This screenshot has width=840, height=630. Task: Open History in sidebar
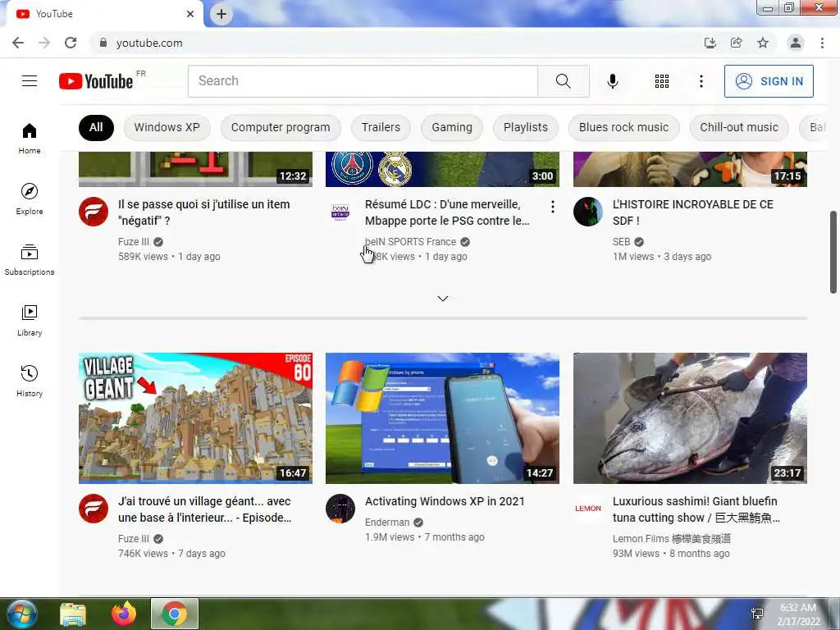30,381
